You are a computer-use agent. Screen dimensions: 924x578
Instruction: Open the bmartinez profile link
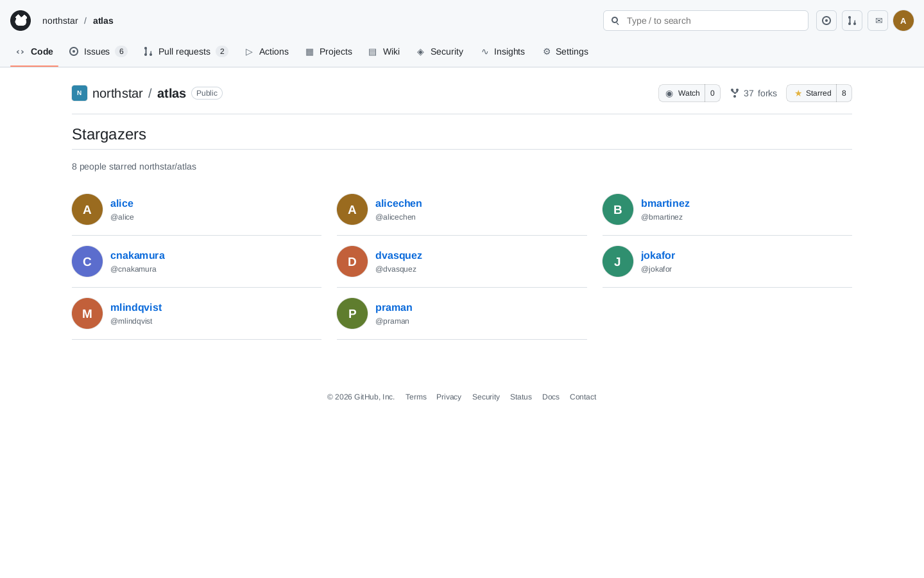tap(665, 204)
